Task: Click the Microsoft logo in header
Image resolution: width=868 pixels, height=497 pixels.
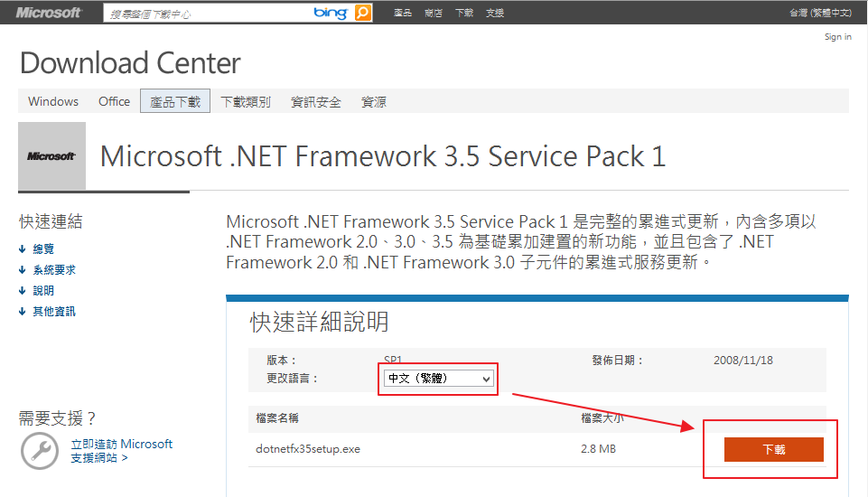Action: click(49, 12)
